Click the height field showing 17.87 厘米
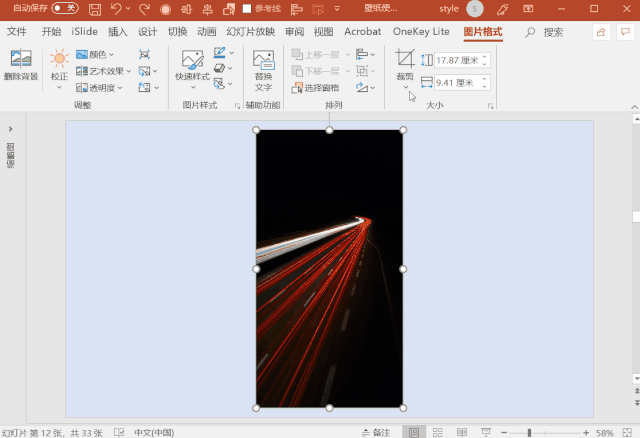Image resolution: width=640 pixels, height=438 pixels. click(458, 60)
